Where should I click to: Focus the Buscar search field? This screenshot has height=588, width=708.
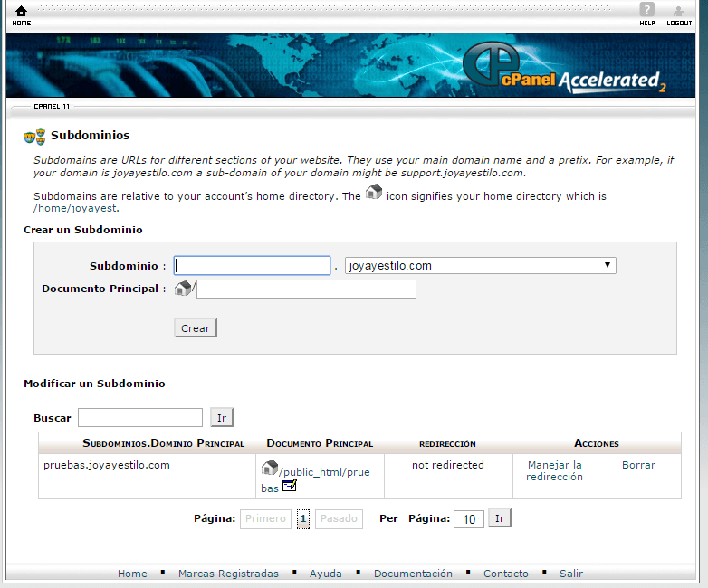[140, 417]
